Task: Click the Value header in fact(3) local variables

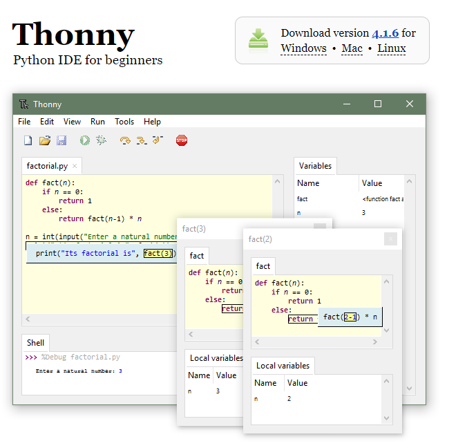Action: click(x=229, y=375)
